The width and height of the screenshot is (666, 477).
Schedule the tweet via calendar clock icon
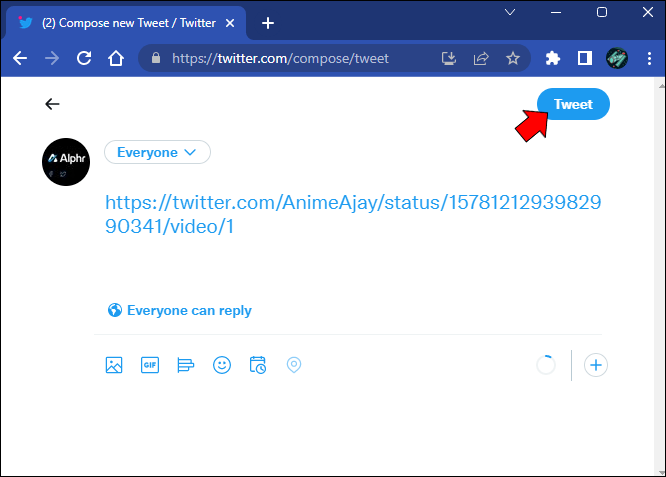[258, 365]
